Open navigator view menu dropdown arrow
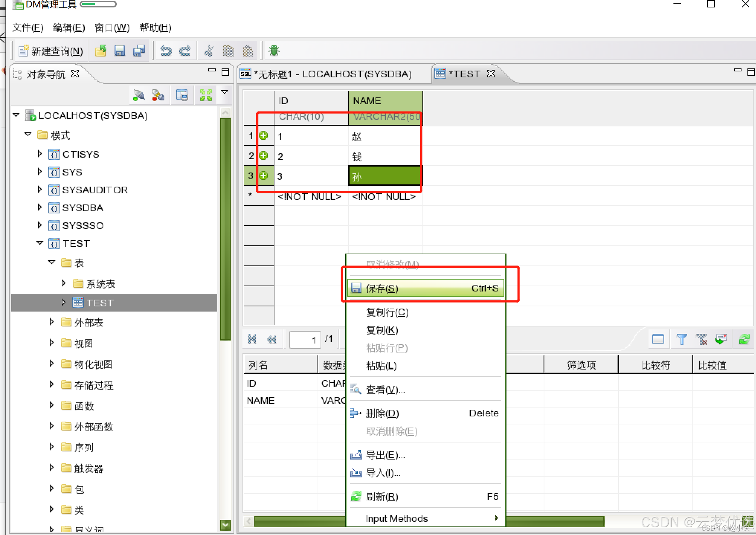Screen dimensions: 756x535 (225, 92)
